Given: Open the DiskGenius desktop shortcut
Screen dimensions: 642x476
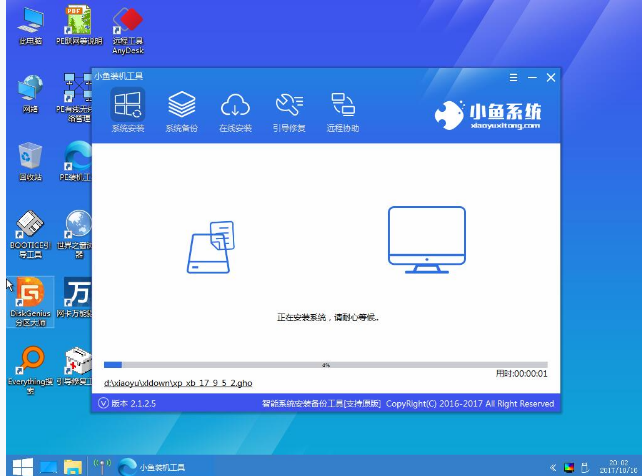Looking at the screenshot, I should 31,299.
